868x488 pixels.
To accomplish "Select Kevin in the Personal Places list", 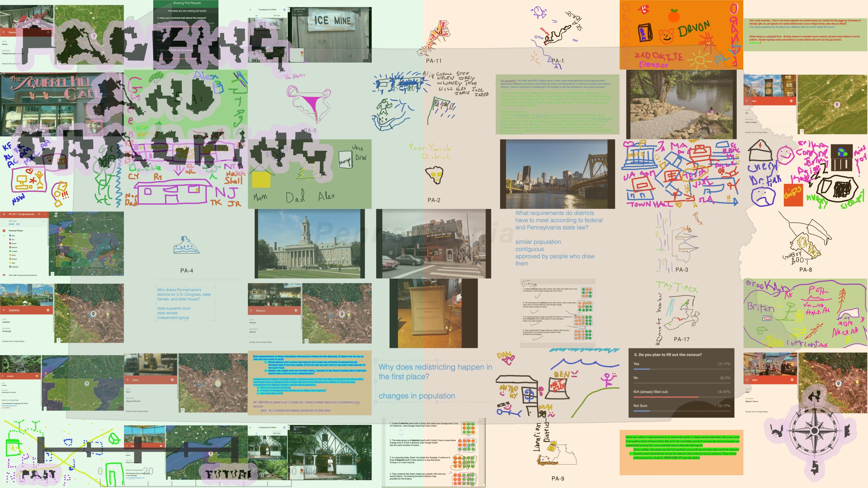I will click(13, 255).
